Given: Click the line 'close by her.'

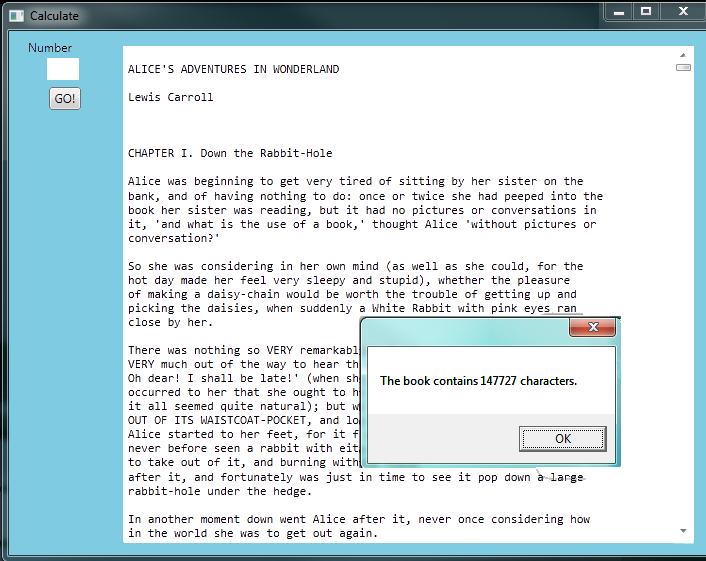Looking at the screenshot, I should [x=170, y=322].
